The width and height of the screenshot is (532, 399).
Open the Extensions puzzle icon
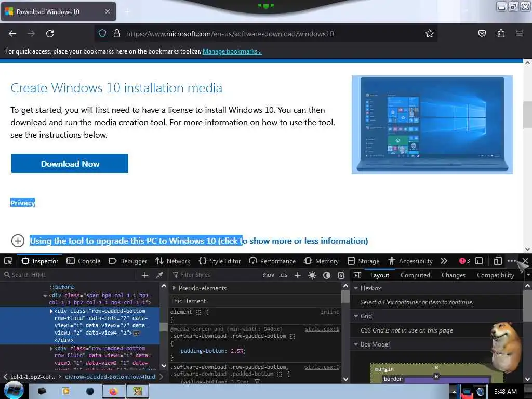point(501,33)
